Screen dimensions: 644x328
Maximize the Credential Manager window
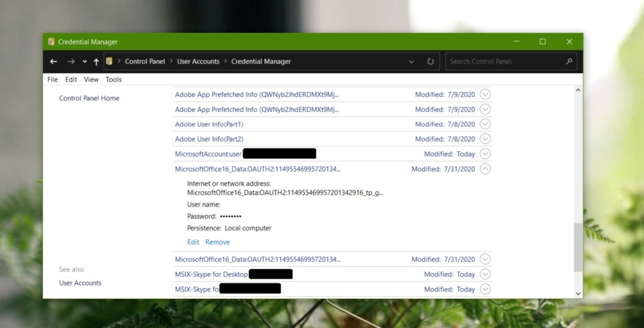click(x=543, y=42)
